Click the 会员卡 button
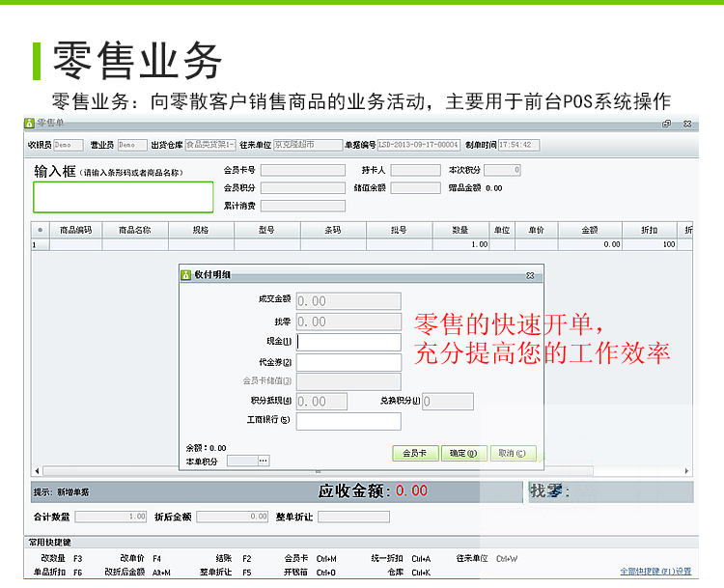Viewport: 724px width, 588px height. point(415,453)
